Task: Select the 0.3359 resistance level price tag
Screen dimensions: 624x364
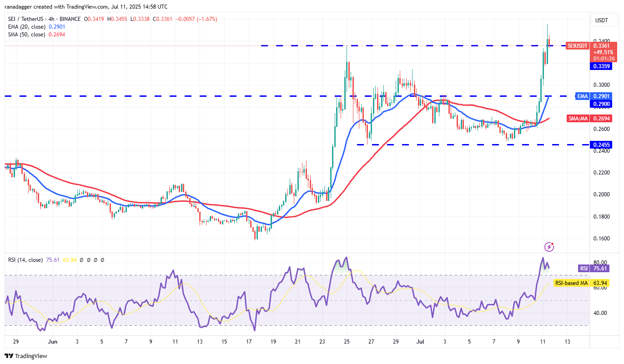Action: [601, 66]
